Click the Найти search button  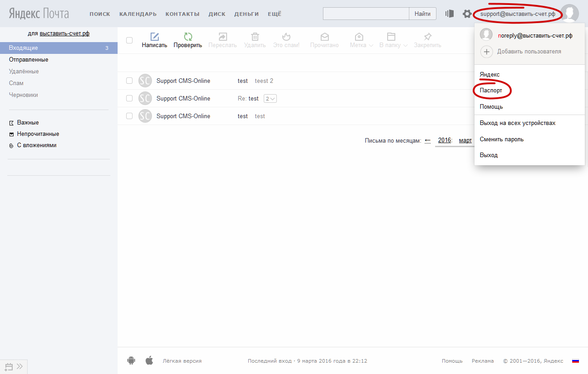coord(422,14)
